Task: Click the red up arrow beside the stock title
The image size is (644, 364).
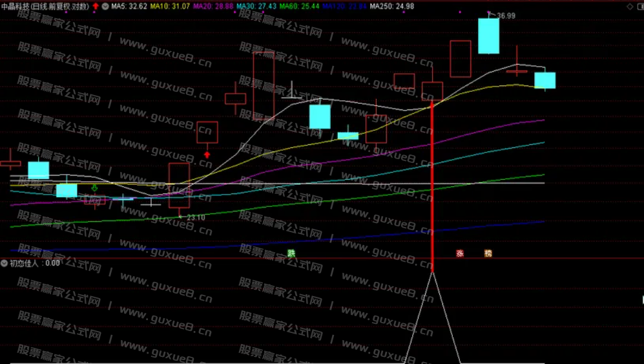Action: [96, 6]
